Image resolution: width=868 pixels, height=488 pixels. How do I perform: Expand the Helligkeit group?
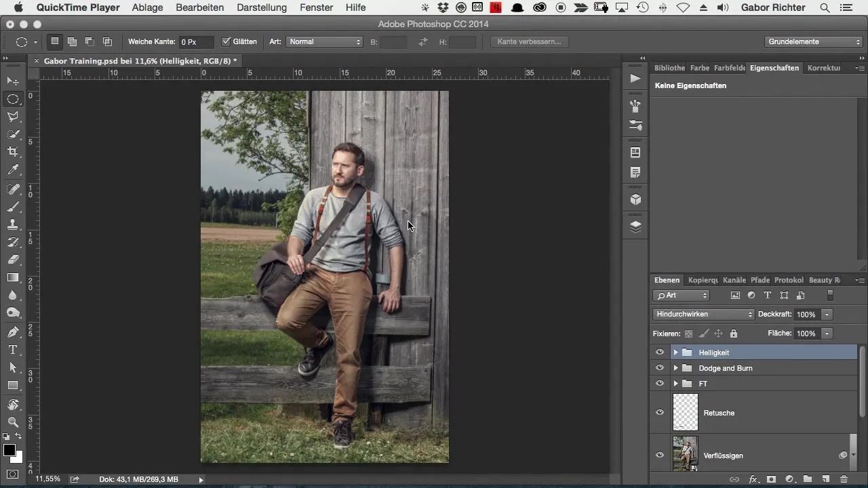tap(675, 352)
